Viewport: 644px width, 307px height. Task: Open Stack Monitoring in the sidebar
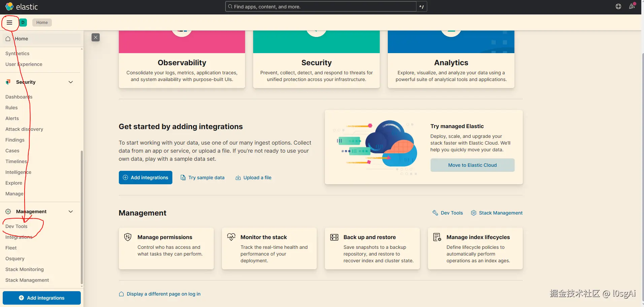25,269
